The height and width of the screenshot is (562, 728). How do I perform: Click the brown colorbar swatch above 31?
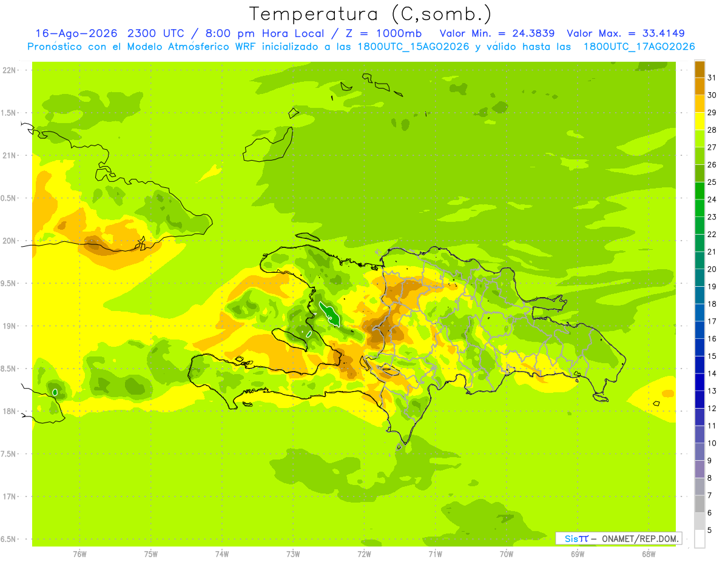pos(699,69)
